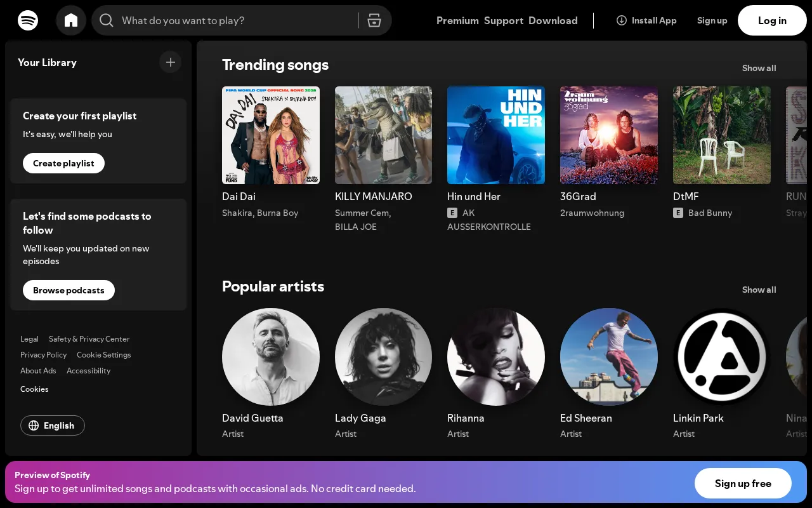Click the '2raumwohnung' artist text
This screenshot has height=508, width=812.
(593, 213)
